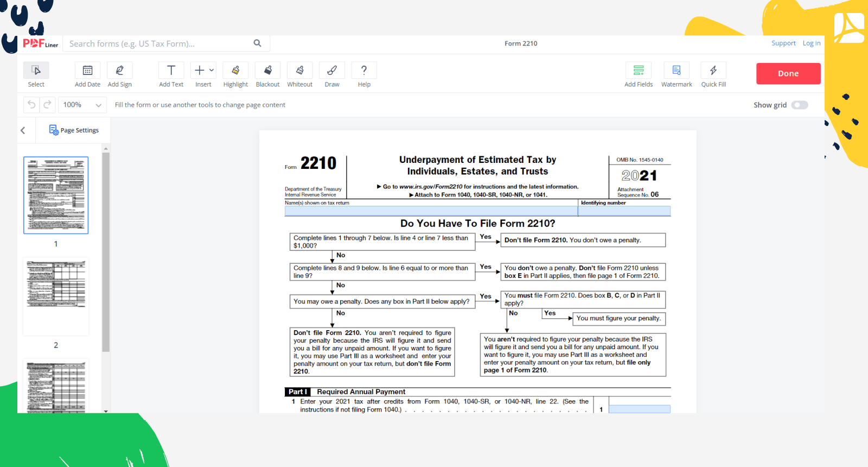868x467 pixels.
Task: Select page 2 thumbnail
Action: (56, 296)
